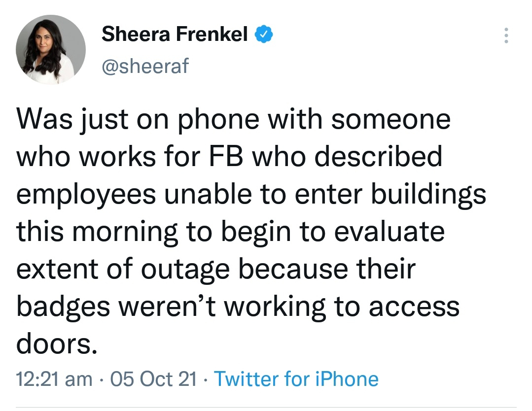Click the word FB in tweet

point(226,156)
